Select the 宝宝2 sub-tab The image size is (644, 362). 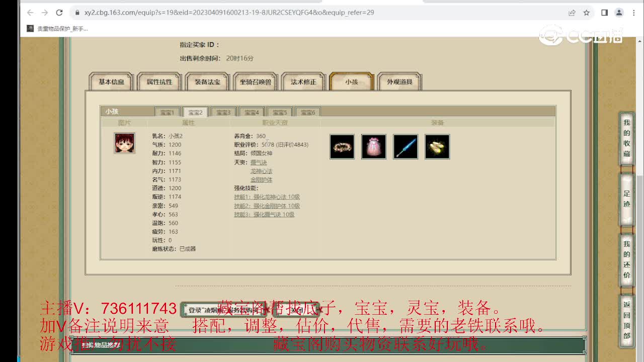click(x=196, y=112)
